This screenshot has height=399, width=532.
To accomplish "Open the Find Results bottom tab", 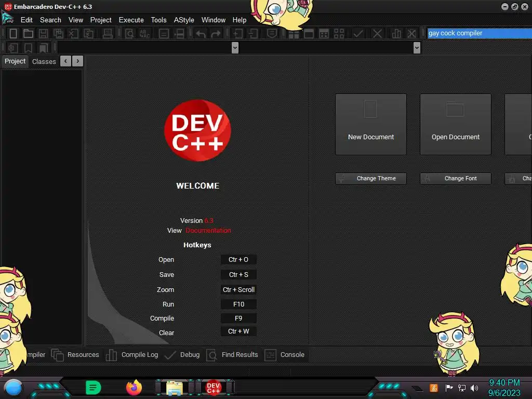I will pyautogui.click(x=232, y=355).
